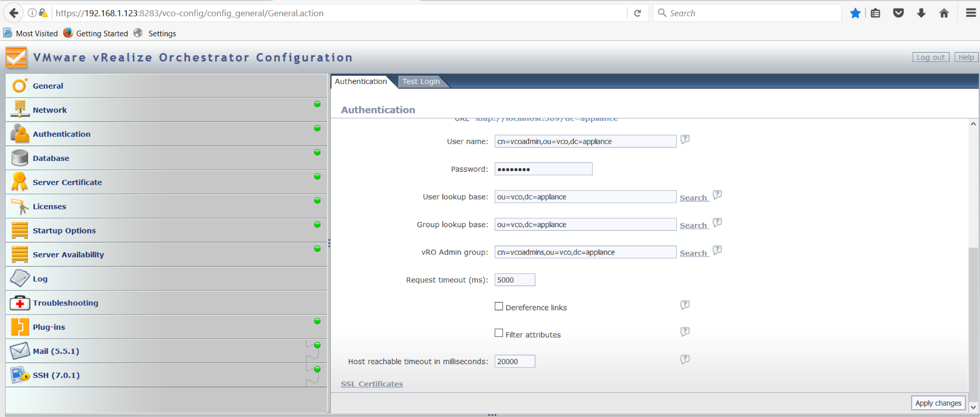Viewport: 980px width, 417px height.
Task: Open the browser hamburger menu
Action: coord(971,13)
